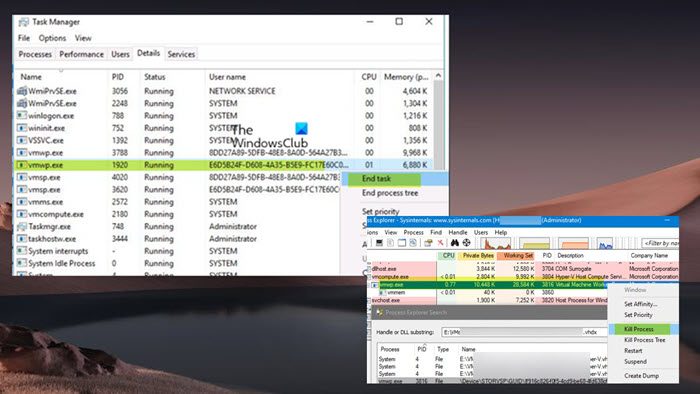Open Process Explorer's Process menu
Viewport: 700px width, 394px height.
[x=413, y=232]
